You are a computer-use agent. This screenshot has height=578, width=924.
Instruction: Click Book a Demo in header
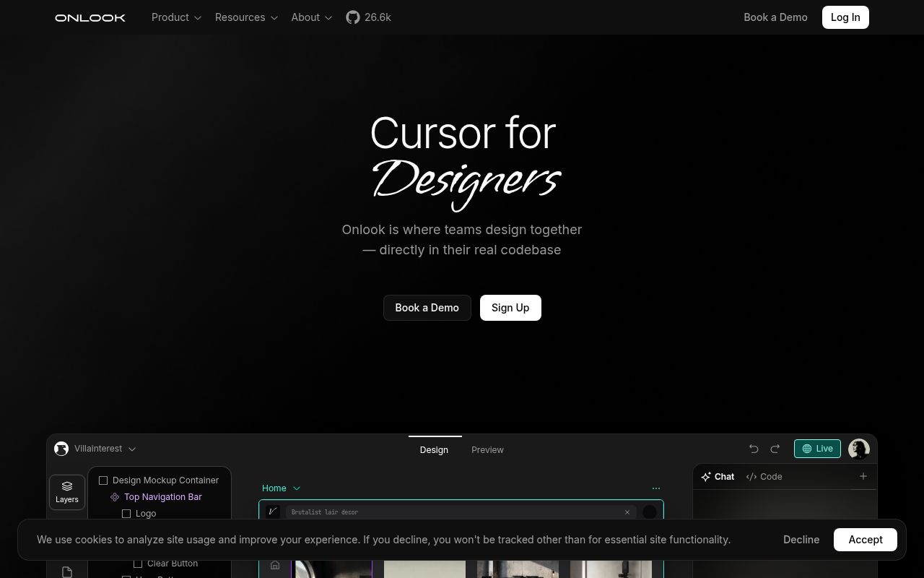point(775,17)
